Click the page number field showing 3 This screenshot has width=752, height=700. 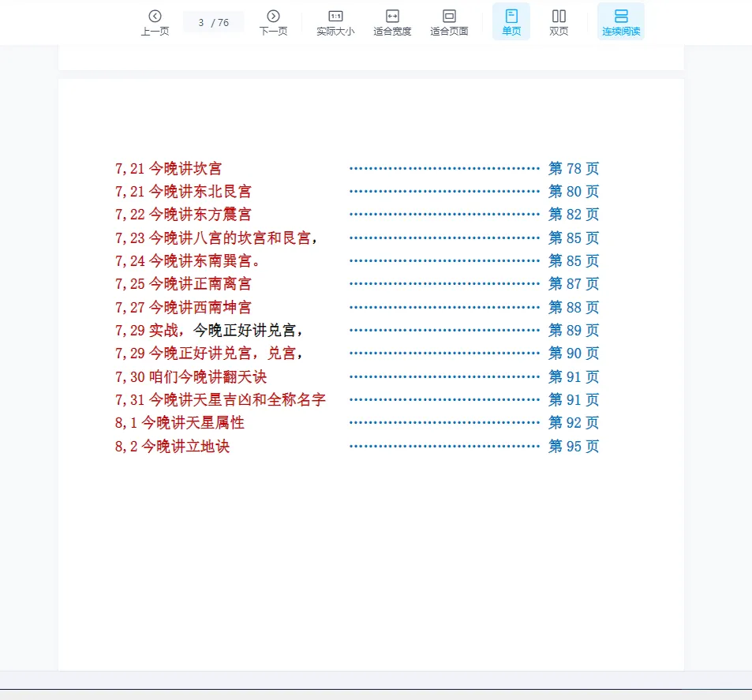(x=201, y=23)
